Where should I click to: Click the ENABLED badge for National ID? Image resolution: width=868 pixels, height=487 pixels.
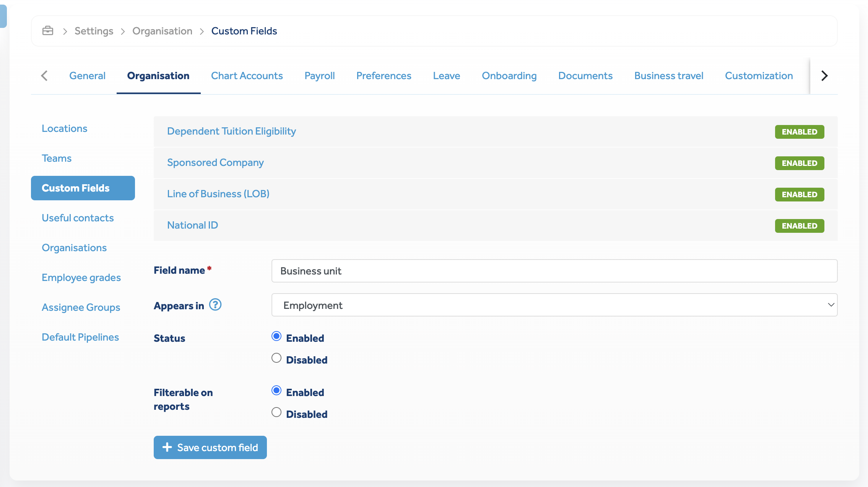tap(799, 226)
